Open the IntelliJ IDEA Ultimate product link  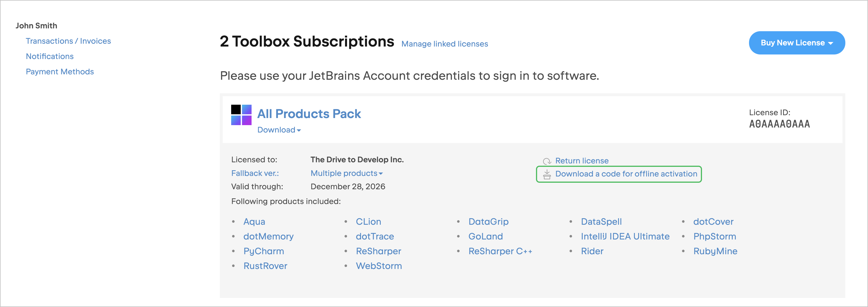[625, 236]
